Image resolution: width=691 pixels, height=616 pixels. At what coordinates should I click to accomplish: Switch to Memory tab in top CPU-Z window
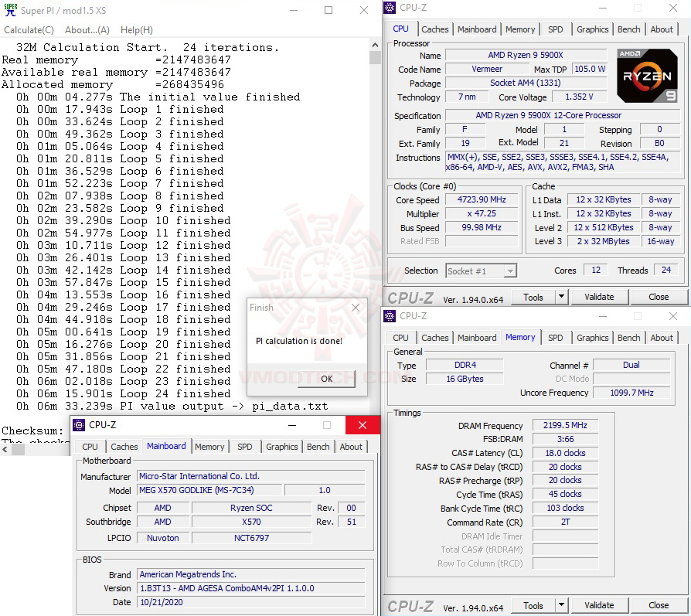520,29
